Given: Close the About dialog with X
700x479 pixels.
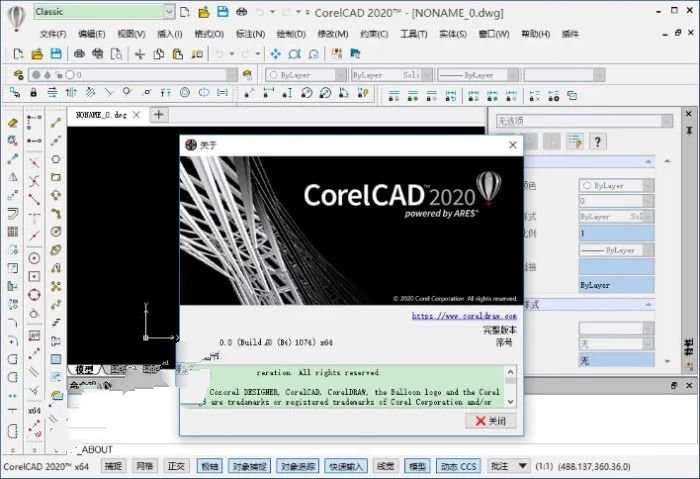Looking at the screenshot, I should click(512, 145).
